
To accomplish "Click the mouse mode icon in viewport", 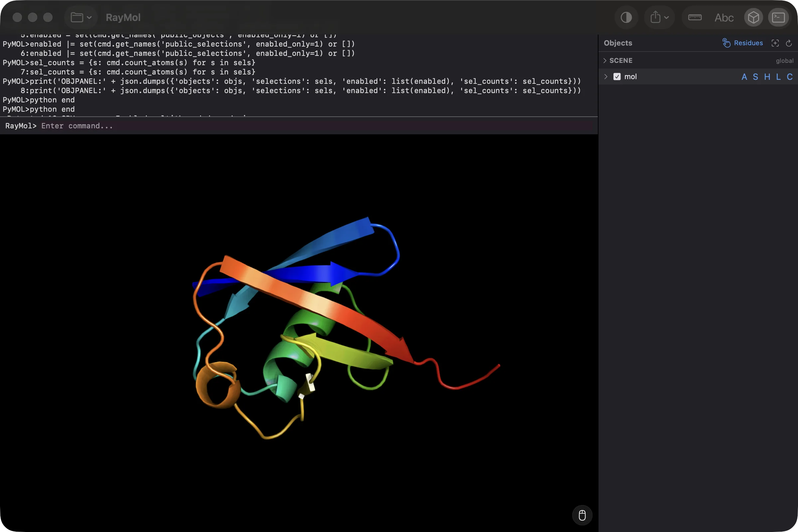I will 582,515.
